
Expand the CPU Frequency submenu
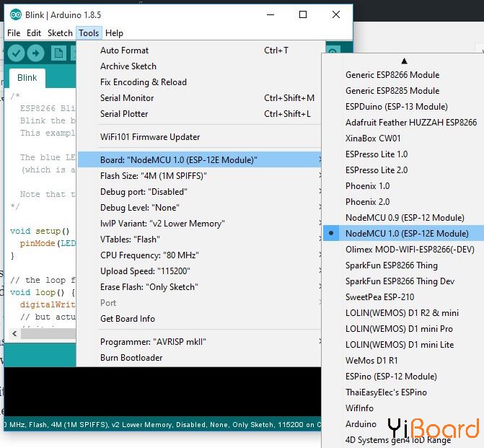(x=199, y=255)
